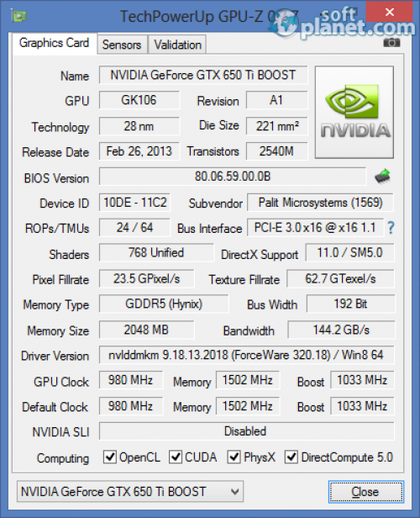Click the GPU field GK106
Screen dimensions: 420x518
pos(139,100)
